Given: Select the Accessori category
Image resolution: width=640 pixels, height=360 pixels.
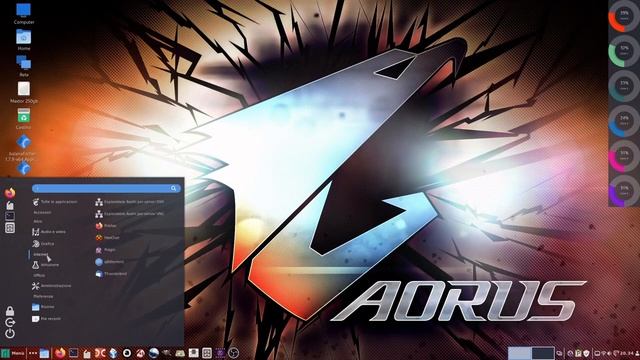Looking at the screenshot, I should 42,212.
